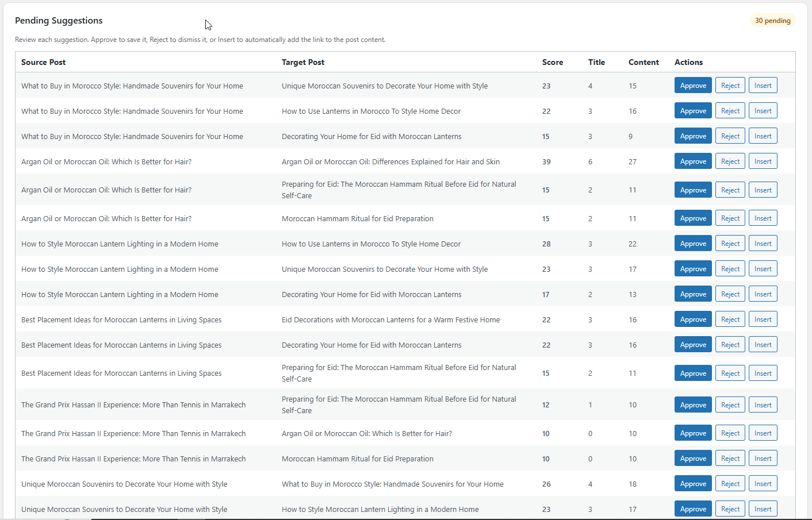This screenshot has width=812, height=520.
Task: Click the score value 12
Action: coord(546,405)
